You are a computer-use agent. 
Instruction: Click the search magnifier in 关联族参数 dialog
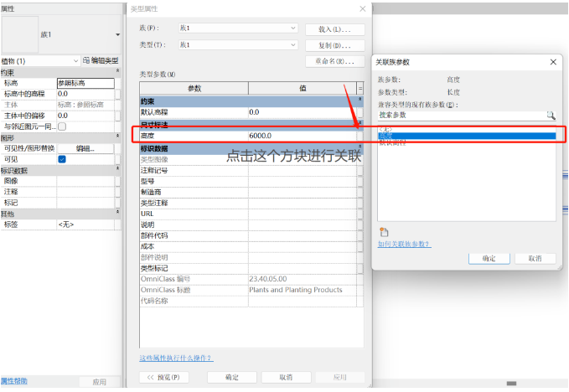[x=551, y=116]
